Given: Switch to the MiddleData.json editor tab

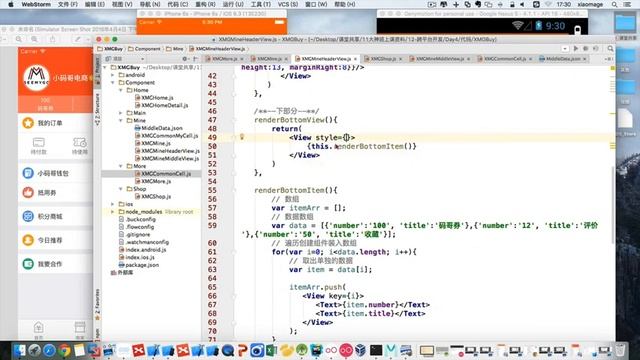Looking at the screenshot, I should coord(562,59).
